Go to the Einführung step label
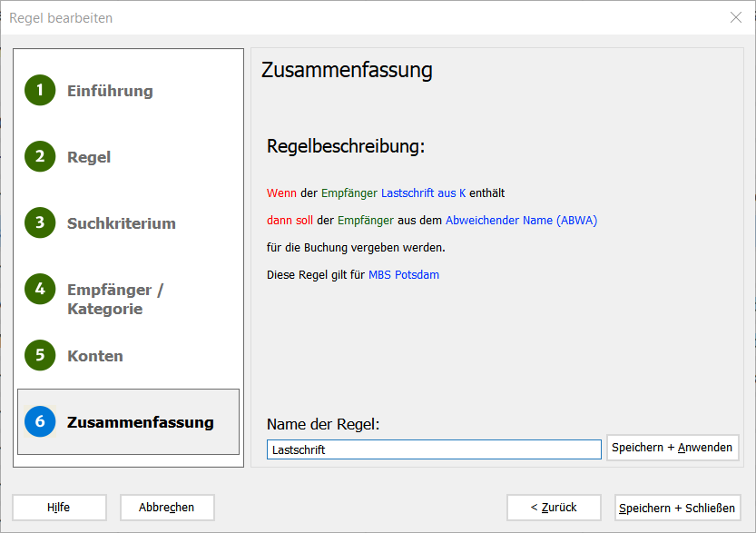The width and height of the screenshot is (756, 533). (110, 91)
